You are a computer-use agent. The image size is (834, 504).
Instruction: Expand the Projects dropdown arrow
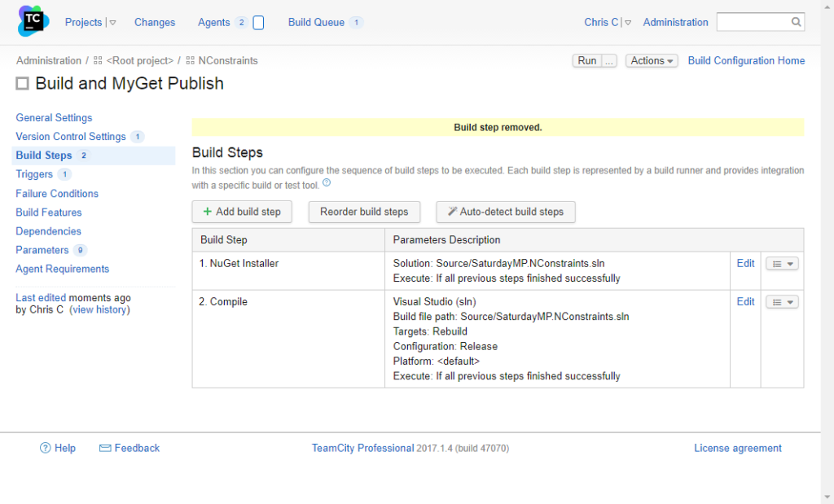[112, 23]
